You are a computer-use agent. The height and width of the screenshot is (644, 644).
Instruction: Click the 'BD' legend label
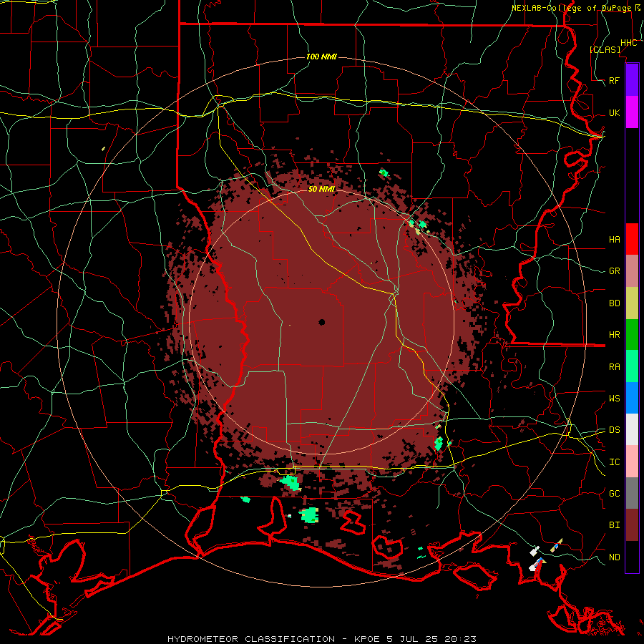(x=614, y=303)
